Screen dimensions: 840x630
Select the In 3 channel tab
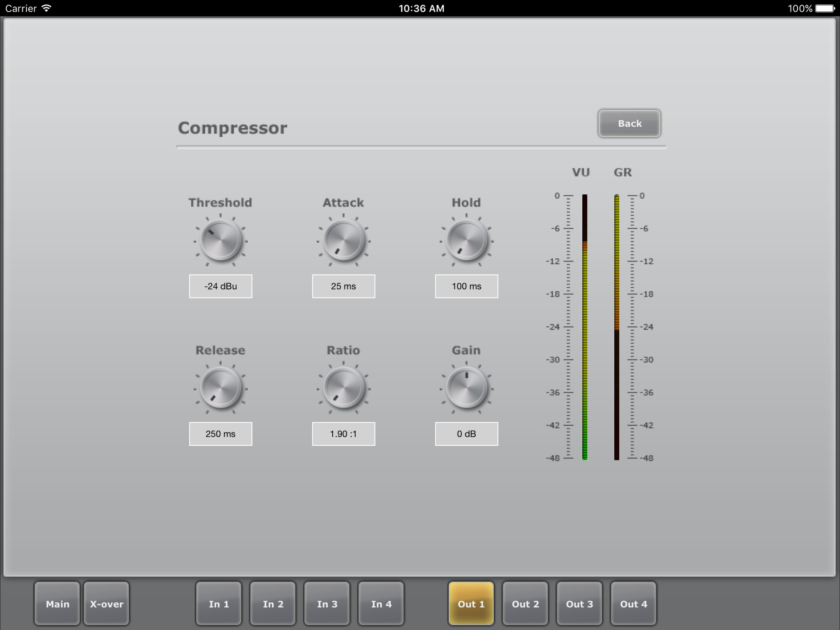[327, 604]
